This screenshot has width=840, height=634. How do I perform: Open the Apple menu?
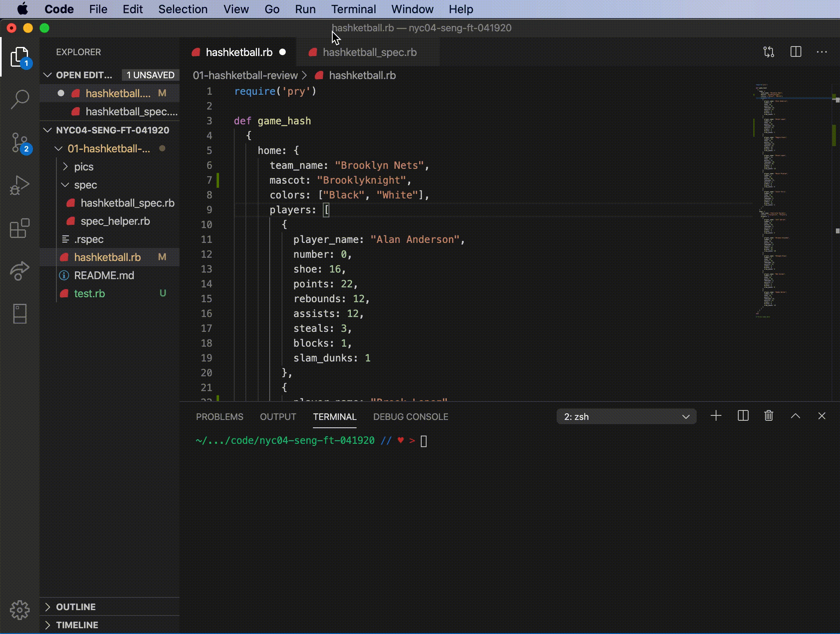coord(22,9)
